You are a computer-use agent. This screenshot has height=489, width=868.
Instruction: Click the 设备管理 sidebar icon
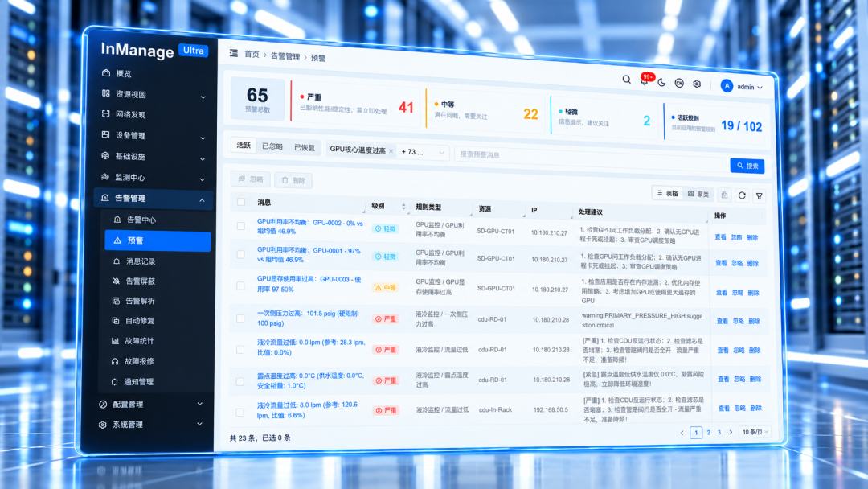pyautogui.click(x=106, y=134)
